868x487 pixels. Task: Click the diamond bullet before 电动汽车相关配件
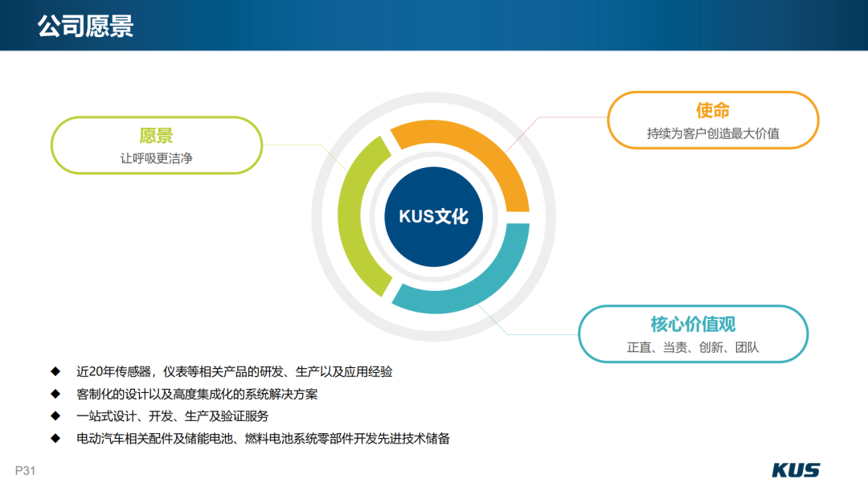55,438
